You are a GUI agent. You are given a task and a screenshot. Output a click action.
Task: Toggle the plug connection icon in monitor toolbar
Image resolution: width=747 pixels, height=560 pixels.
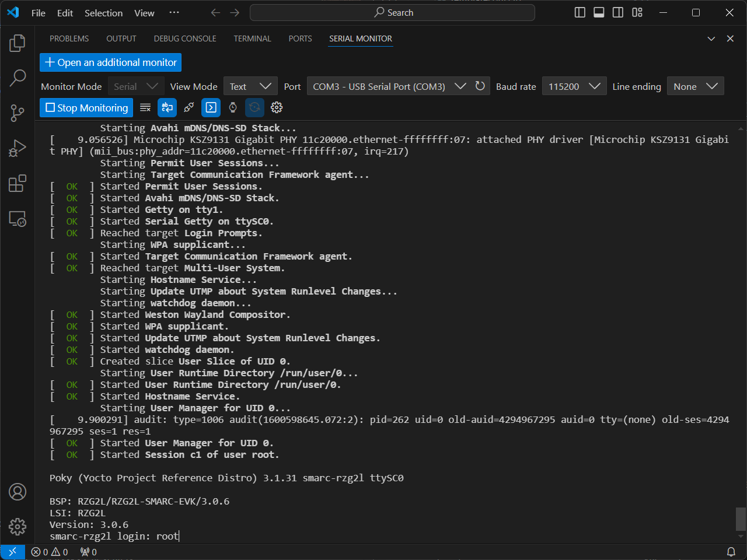(189, 107)
